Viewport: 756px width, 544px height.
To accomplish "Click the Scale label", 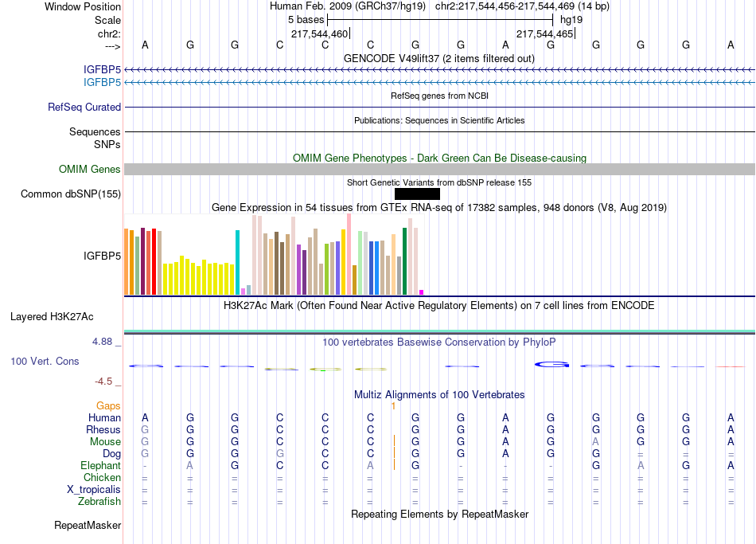I will coord(108,20).
